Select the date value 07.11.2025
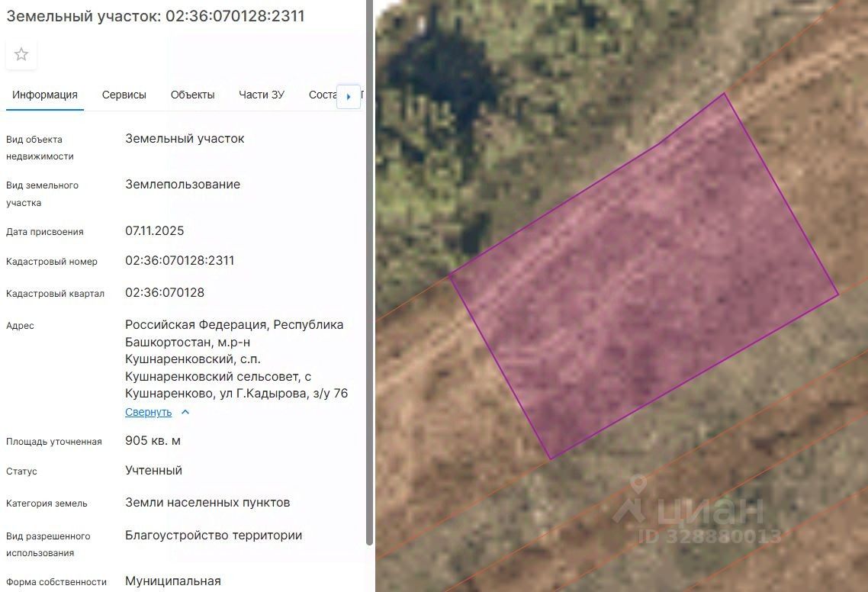 point(154,230)
